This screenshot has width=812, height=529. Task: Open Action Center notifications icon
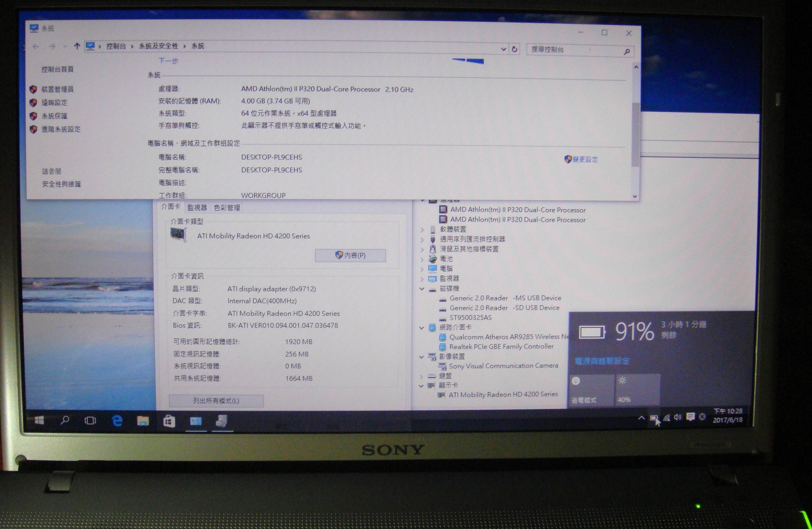[690, 417]
